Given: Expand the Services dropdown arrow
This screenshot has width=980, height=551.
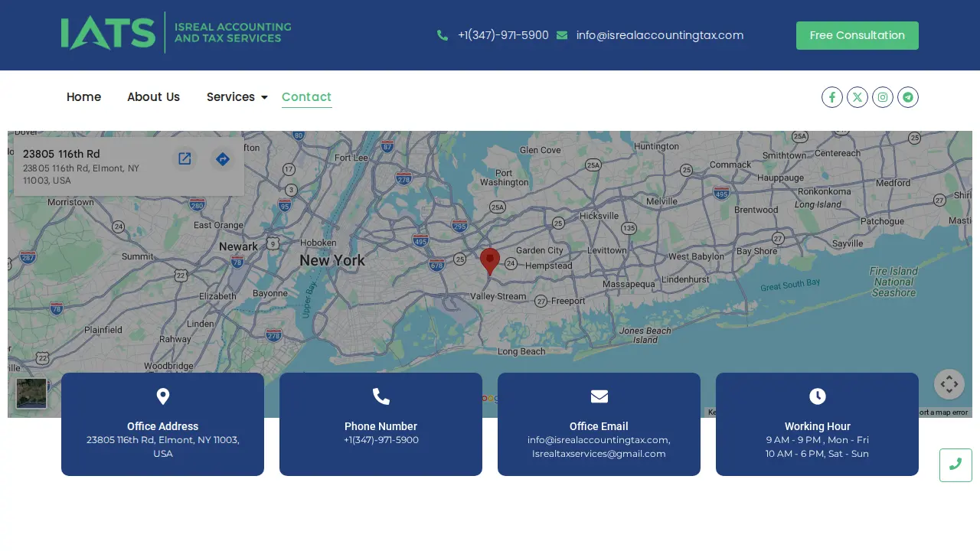Looking at the screenshot, I should click(264, 97).
